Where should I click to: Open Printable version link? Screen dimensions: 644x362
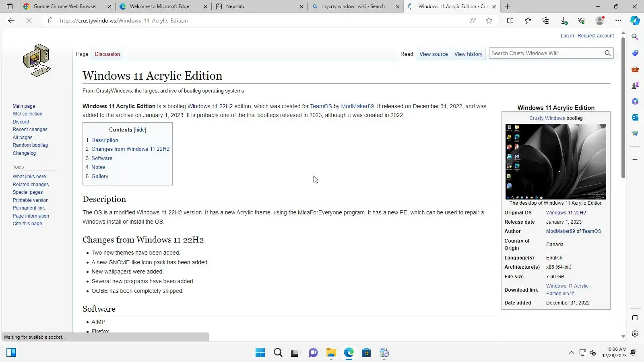coord(31,200)
